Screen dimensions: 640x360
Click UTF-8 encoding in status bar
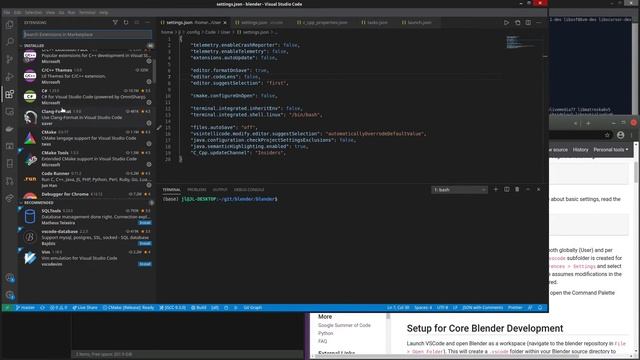click(442, 308)
